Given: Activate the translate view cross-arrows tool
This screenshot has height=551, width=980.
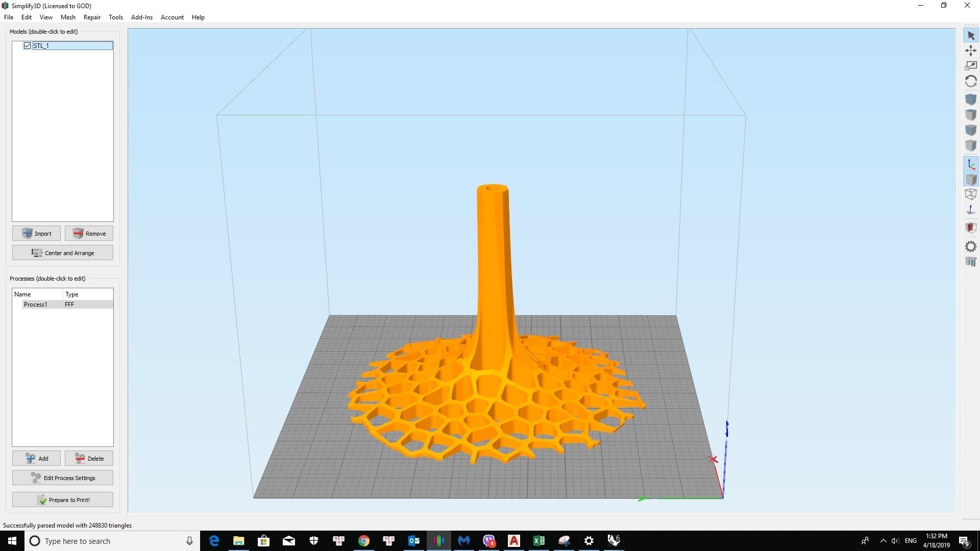Looking at the screenshot, I should coord(971,51).
